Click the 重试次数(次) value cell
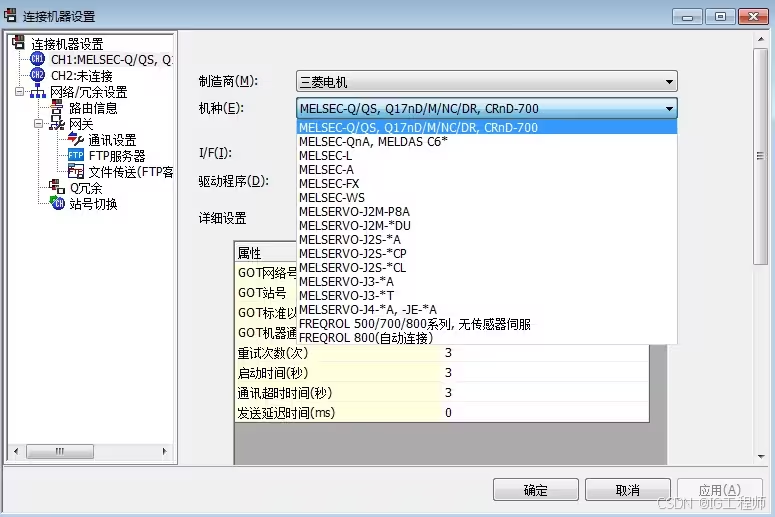Viewport: 775px width, 517px height. (x=545, y=353)
